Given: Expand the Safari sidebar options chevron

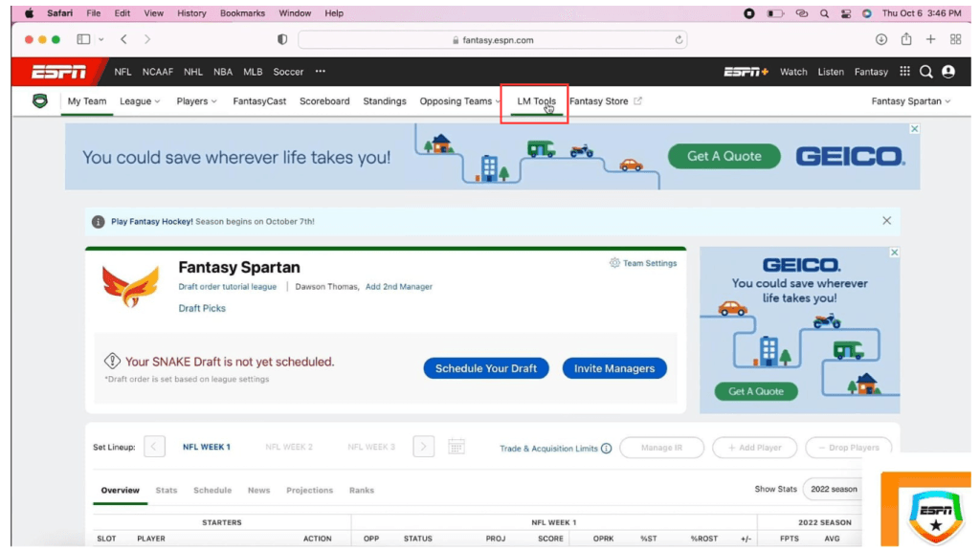Looking at the screenshot, I should click(101, 39).
